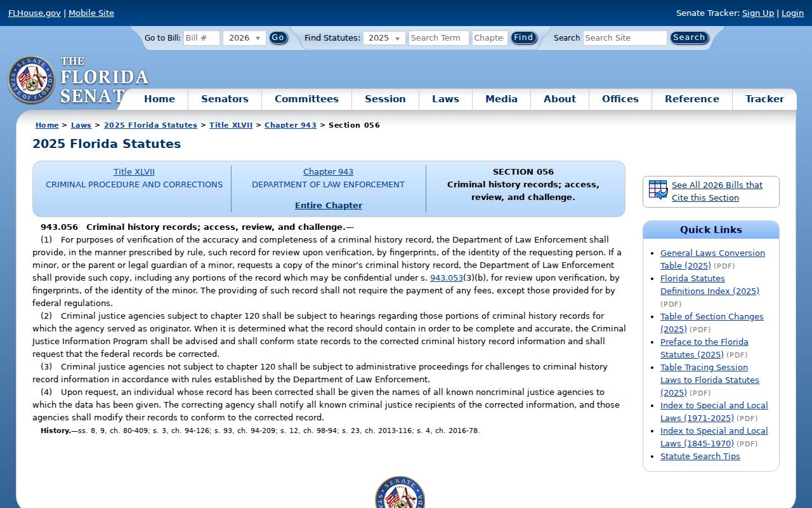Open the Senators menu tab
Viewport: 812px width, 508px height.
click(225, 99)
